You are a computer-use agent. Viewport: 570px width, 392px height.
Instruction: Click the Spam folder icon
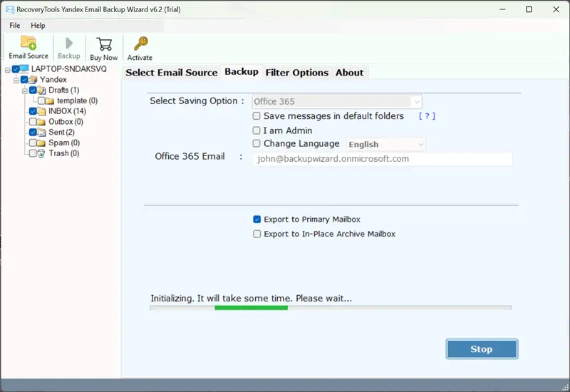(x=41, y=143)
